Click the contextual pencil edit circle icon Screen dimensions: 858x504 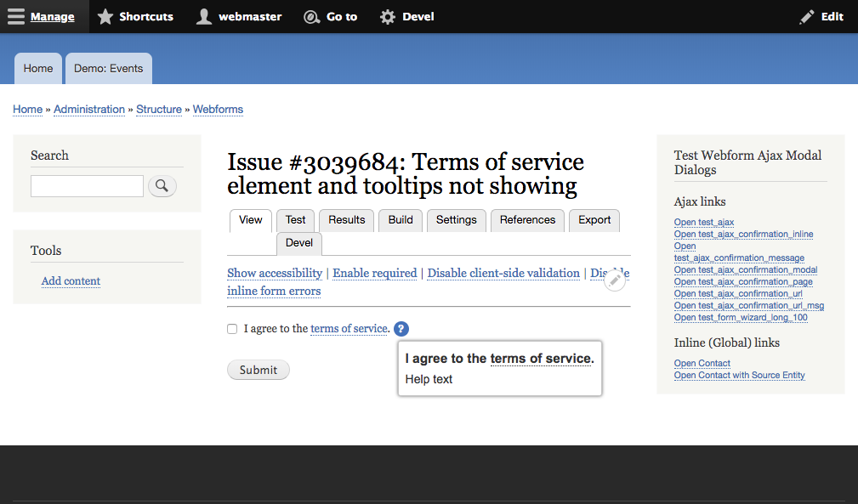point(615,280)
